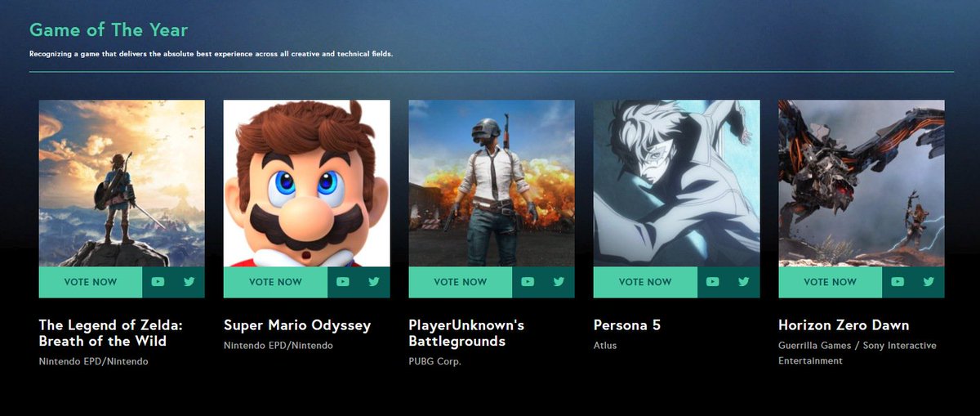
Task: Share Zelda Breath of the Wild on Twitter
Action: [x=189, y=282]
